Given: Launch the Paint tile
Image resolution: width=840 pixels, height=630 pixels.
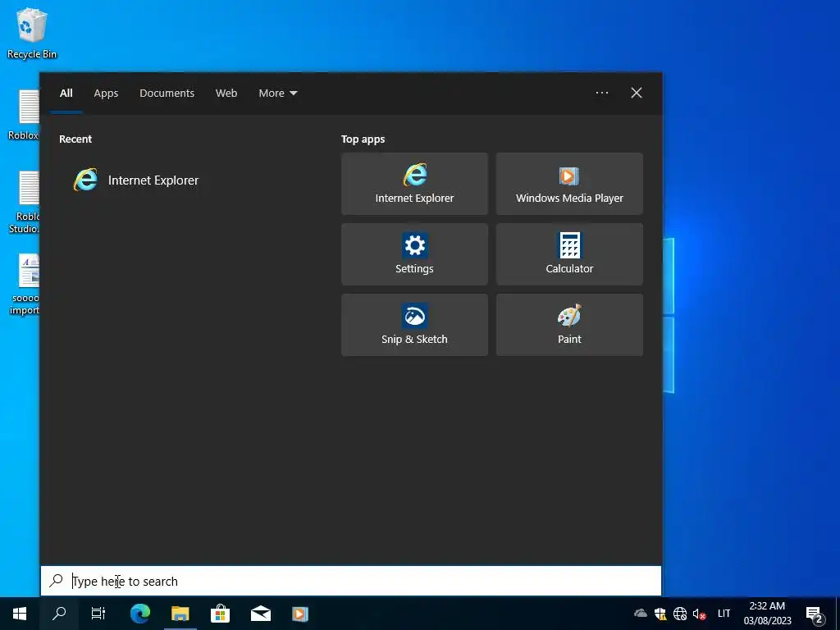Looking at the screenshot, I should (569, 325).
